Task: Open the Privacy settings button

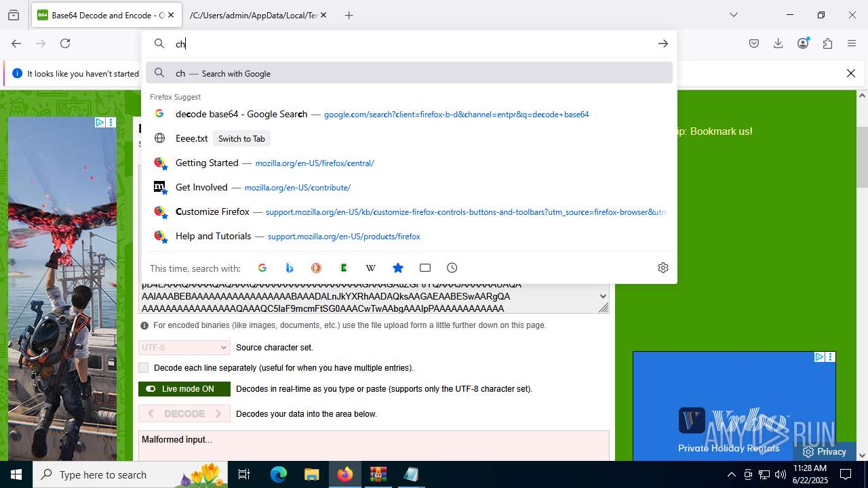Action: point(825,451)
